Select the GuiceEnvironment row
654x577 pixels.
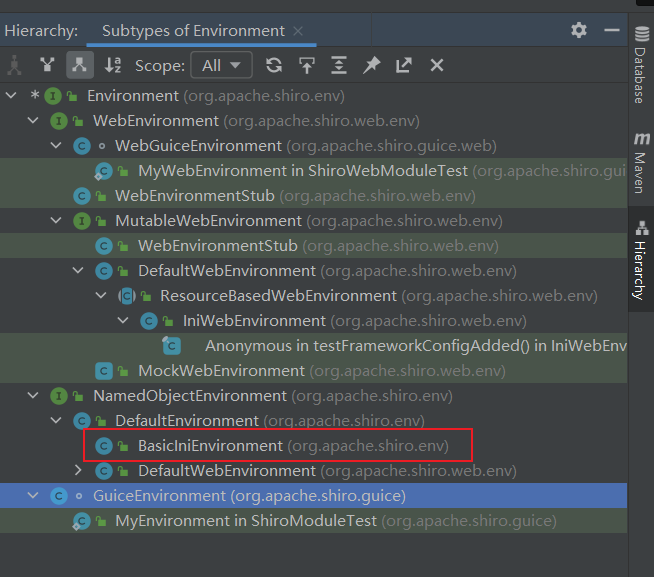pos(313,496)
